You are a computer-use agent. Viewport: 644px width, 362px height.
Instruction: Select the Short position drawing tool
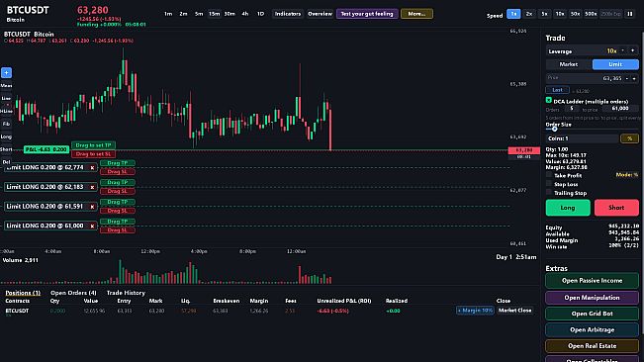6,149
